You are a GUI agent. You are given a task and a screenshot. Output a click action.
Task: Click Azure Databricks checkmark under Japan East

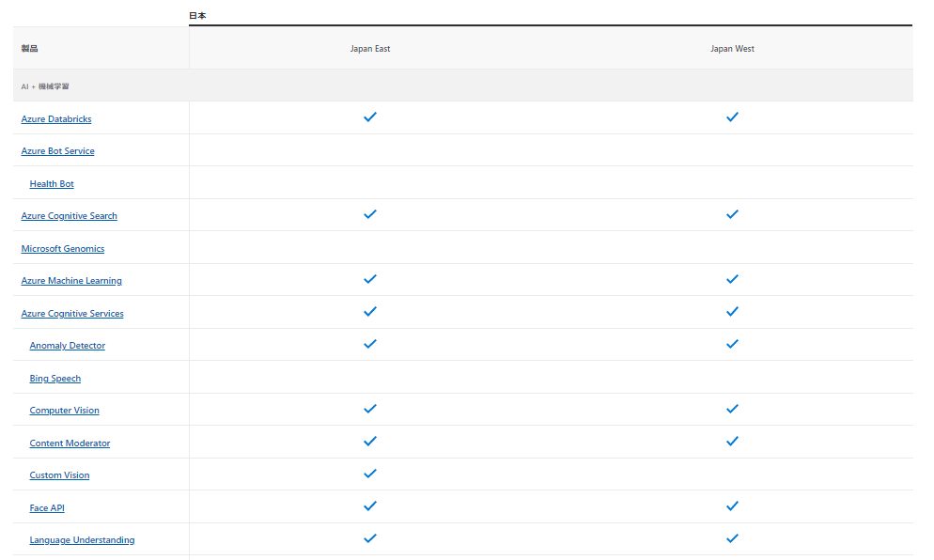pos(370,117)
